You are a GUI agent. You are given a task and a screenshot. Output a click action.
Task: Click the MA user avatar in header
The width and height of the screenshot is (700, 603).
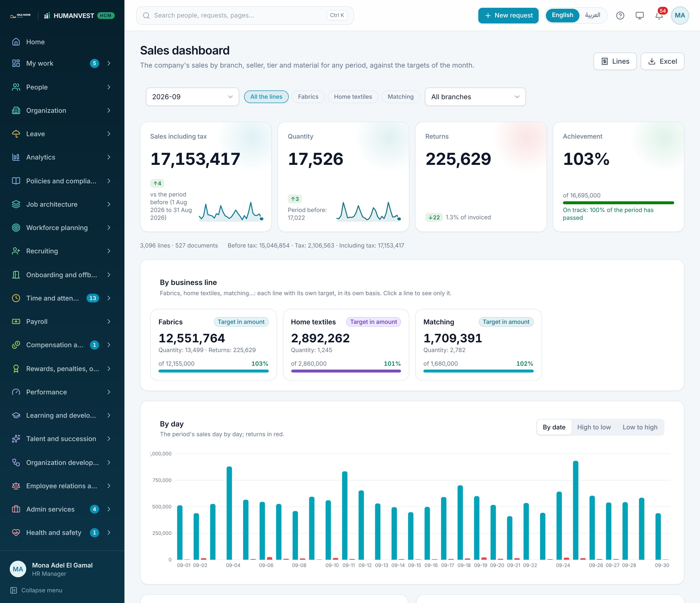[x=680, y=16]
